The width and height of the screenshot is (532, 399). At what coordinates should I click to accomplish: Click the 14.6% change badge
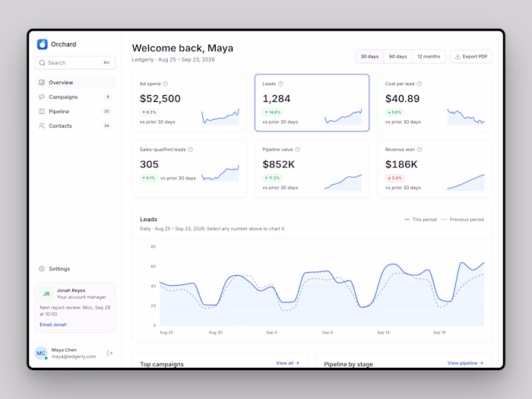[273, 112]
